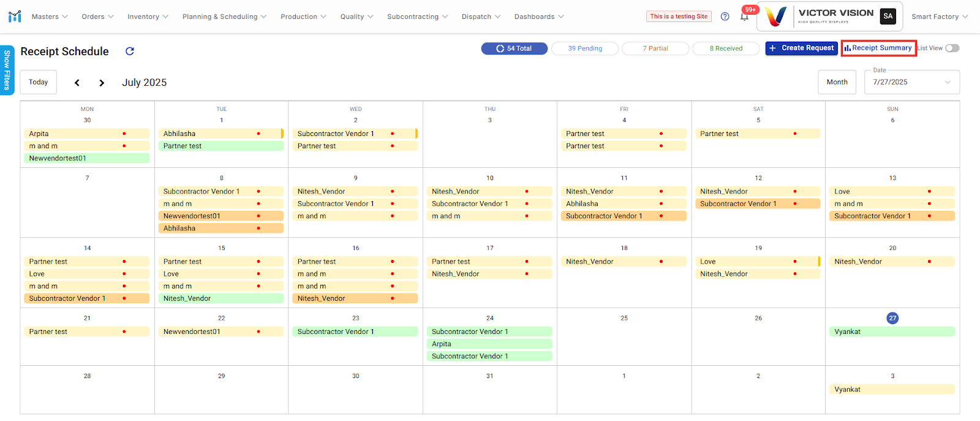Filter by 39 Pending status
Viewport: 980px width, 421px height.
[x=585, y=48]
